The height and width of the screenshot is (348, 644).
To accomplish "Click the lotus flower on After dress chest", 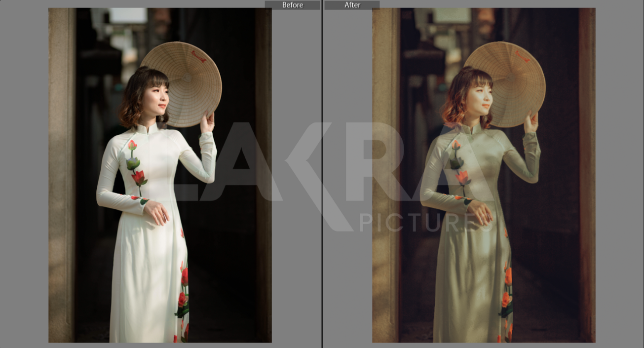I will click(462, 177).
